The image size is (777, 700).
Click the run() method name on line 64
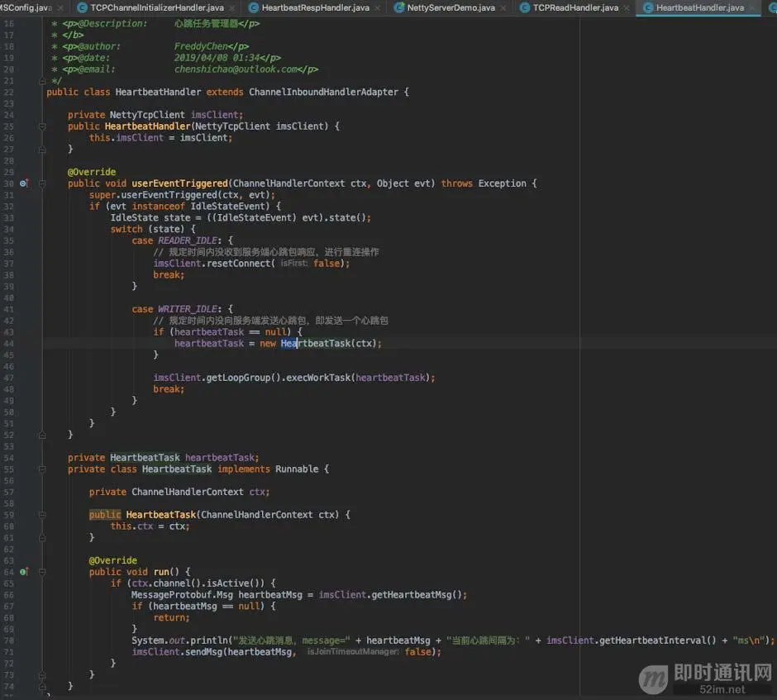point(161,572)
